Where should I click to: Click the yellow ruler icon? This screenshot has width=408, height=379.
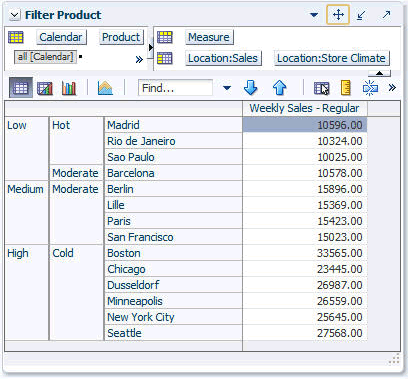coord(346,88)
